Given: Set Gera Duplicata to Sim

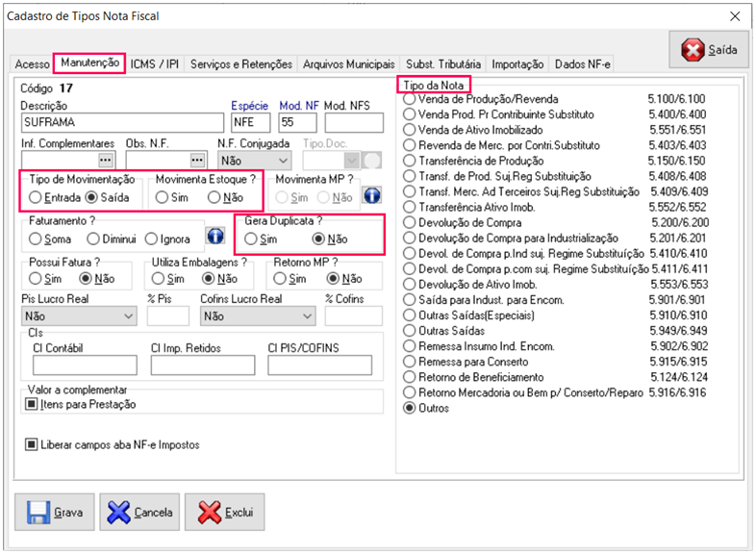Looking at the screenshot, I should pos(252,239).
